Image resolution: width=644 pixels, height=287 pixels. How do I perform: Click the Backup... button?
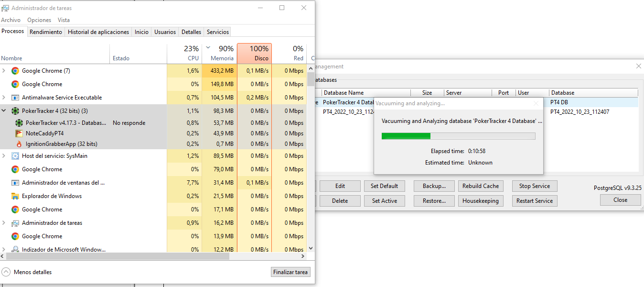[434, 186]
